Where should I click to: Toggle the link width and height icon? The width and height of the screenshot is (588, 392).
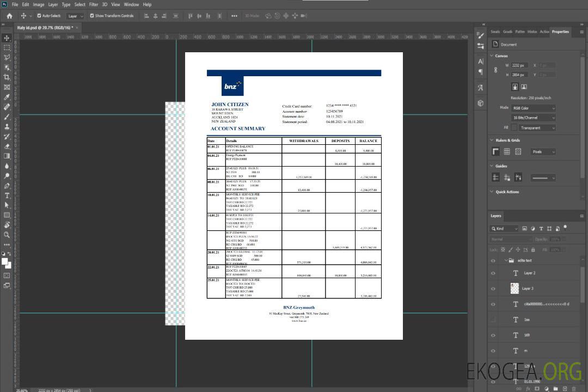coord(496,70)
